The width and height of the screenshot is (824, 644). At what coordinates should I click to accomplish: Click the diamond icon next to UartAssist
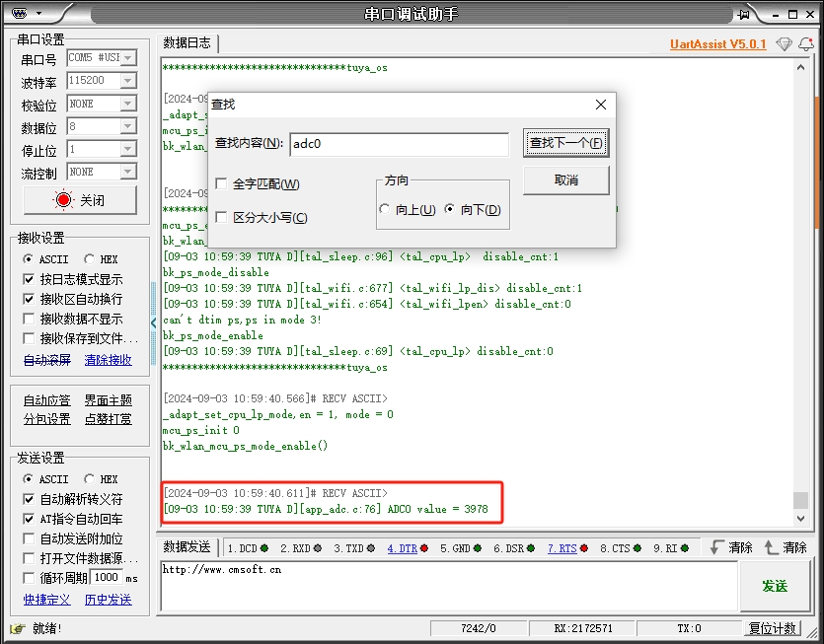point(784,44)
